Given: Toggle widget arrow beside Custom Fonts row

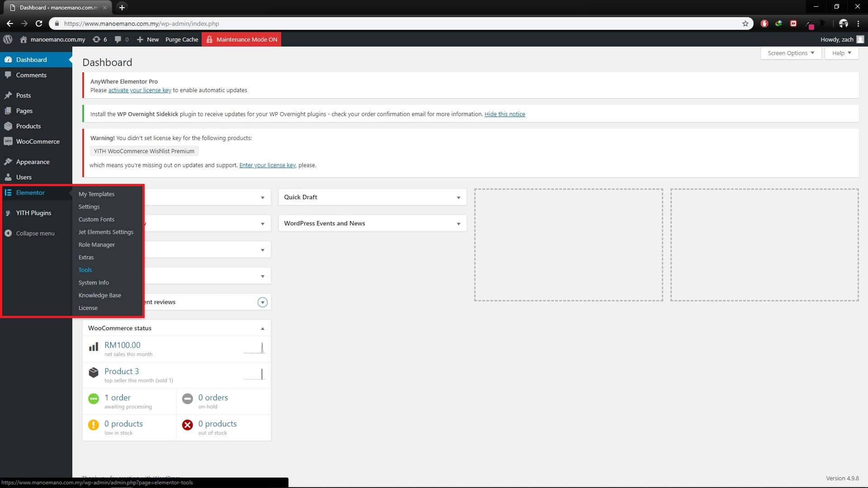Looking at the screenshot, I should (263, 224).
